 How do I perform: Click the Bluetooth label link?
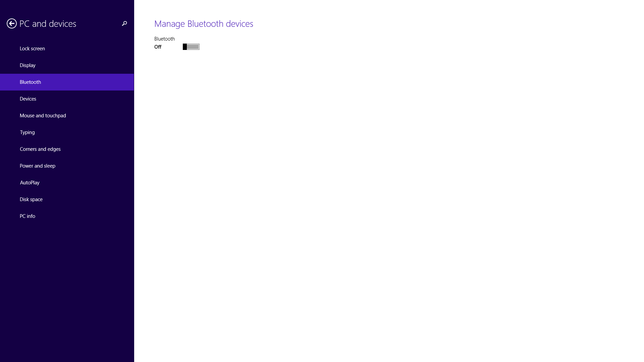coord(31,82)
